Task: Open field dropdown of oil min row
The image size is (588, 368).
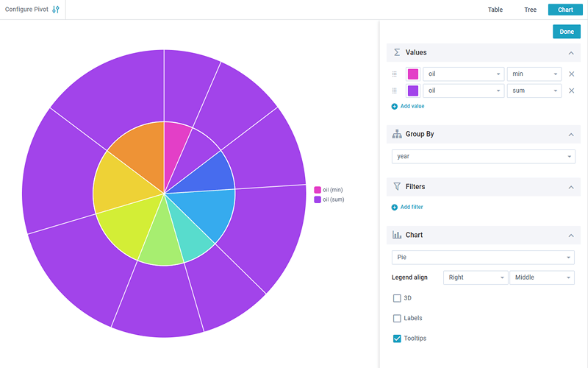Action: click(464, 74)
